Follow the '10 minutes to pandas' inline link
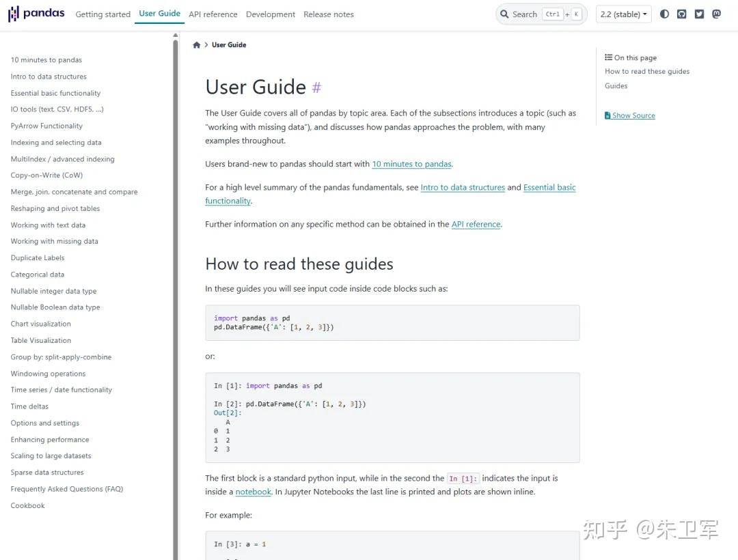 (411, 164)
